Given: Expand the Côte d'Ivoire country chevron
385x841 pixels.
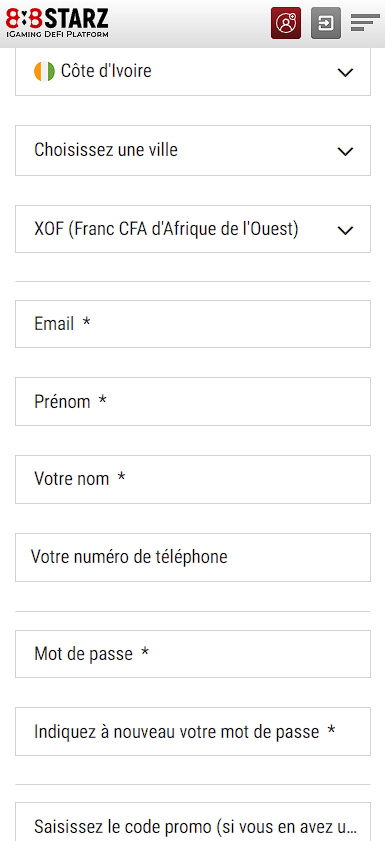Looking at the screenshot, I should click(x=345, y=72).
